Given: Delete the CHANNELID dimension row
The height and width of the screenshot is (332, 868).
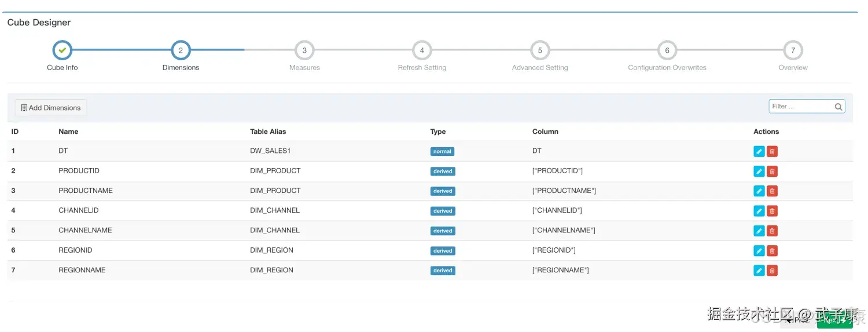Looking at the screenshot, I should point(772,211).
